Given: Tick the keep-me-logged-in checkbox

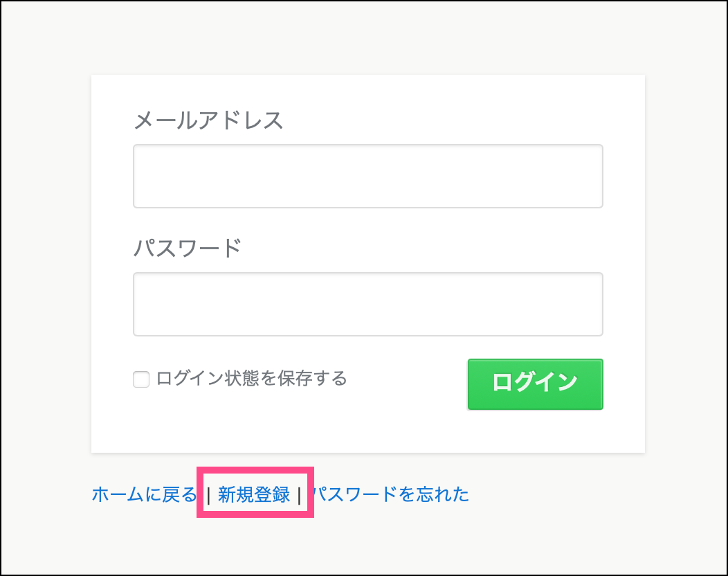Looking at the screenshot, I should coord(141,379).
